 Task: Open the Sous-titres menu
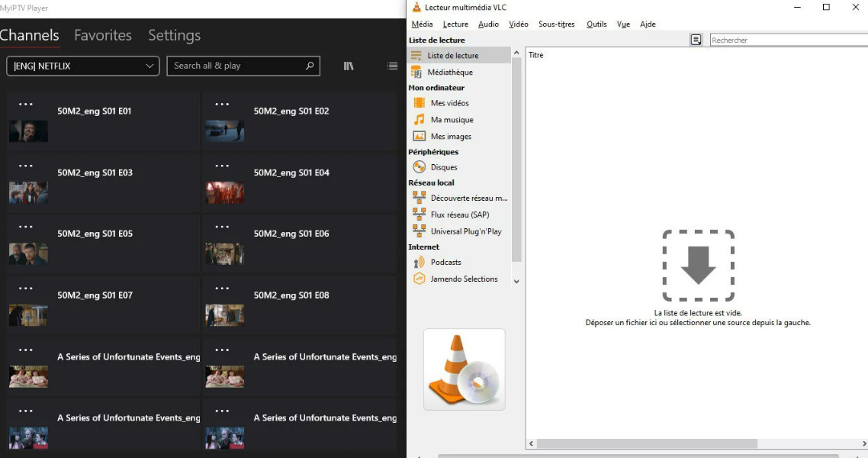(x=556, y=24)
